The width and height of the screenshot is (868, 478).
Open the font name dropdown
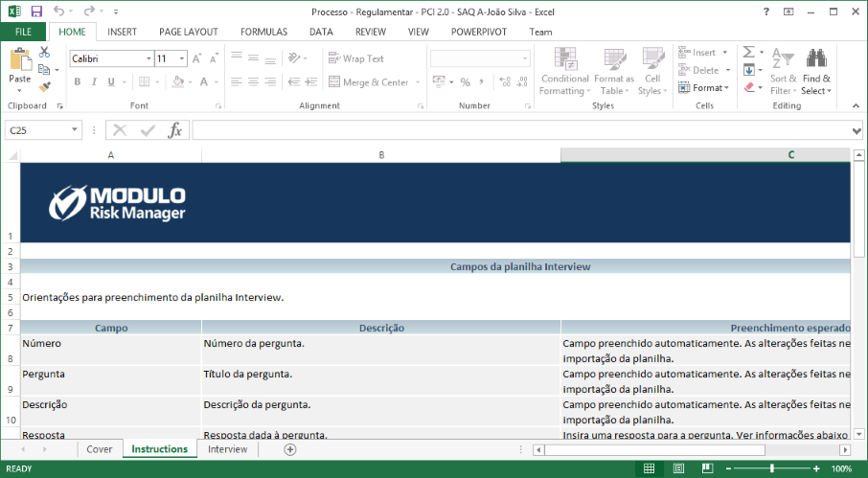[x=148, y=58]
